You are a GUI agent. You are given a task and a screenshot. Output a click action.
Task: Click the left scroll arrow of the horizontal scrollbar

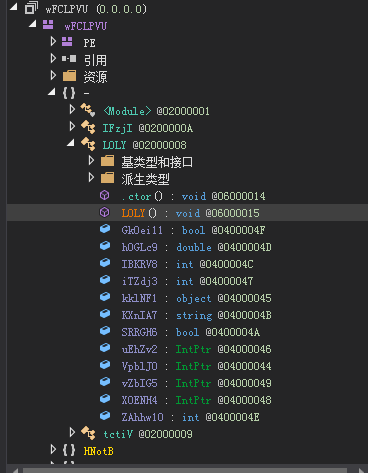[15, 470]
